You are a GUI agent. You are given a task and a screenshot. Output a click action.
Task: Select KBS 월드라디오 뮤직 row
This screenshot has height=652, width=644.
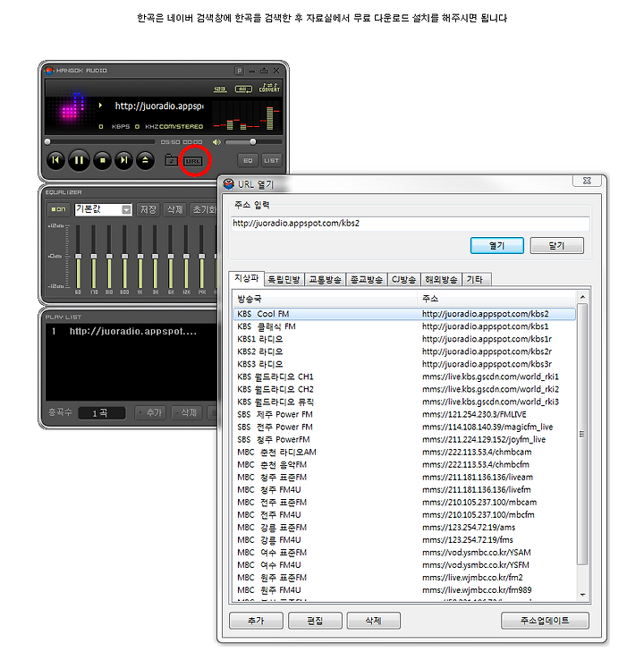(x=404, y=402)
